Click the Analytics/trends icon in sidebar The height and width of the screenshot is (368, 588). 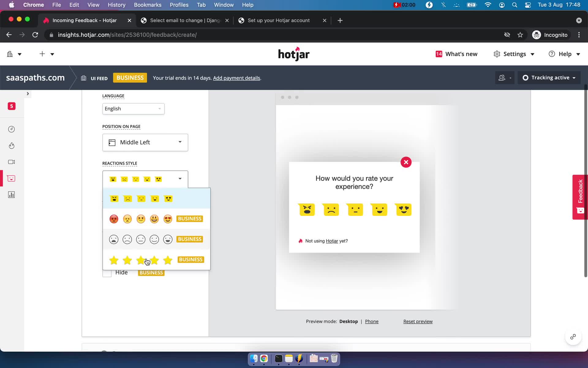pyautogui.click(x=11, y=195)
